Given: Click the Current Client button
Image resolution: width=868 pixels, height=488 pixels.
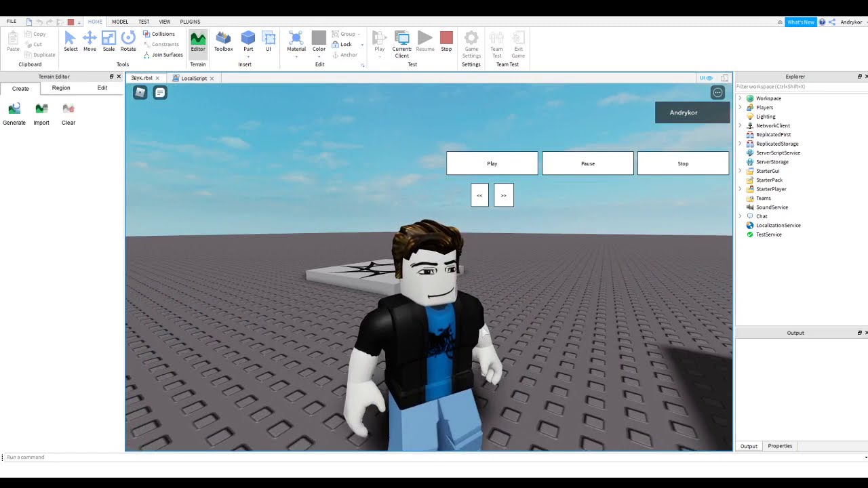Looking at the screenshot, I should point(402,44).
